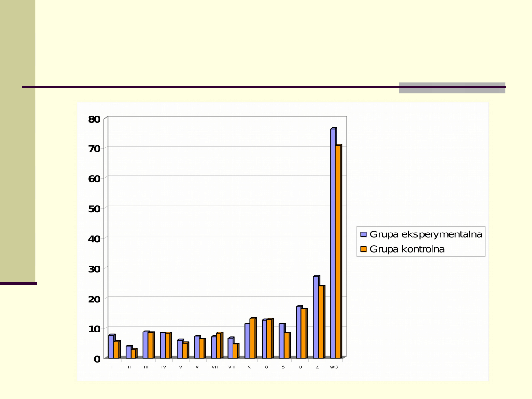This screenshot has width=532, height=399.
Task: Click the gray rectangle at the title line's right end
Action: point(452,88)
